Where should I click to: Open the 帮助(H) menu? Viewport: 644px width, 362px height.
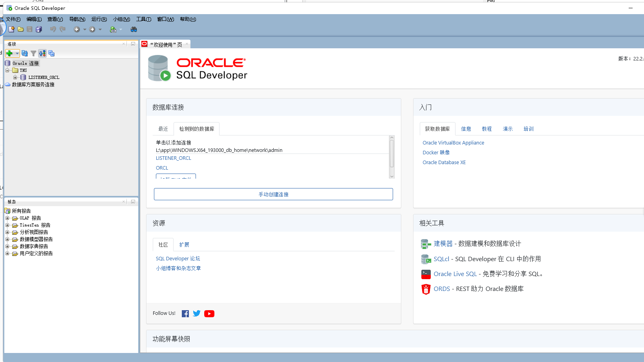(x=188, y=19)
